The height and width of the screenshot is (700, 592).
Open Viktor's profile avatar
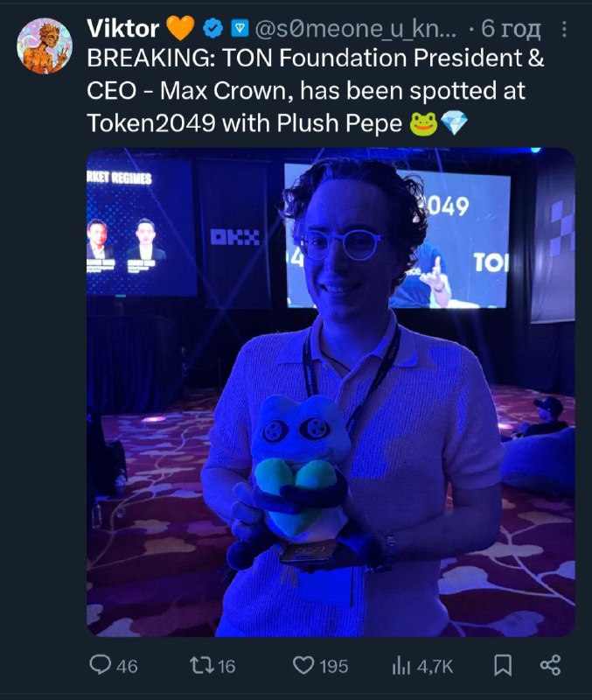coord(45,46)
